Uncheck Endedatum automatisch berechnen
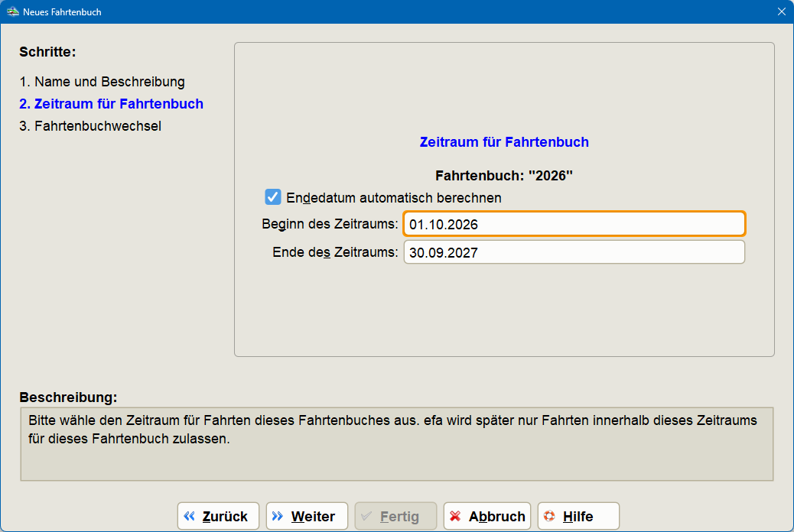 273,196
